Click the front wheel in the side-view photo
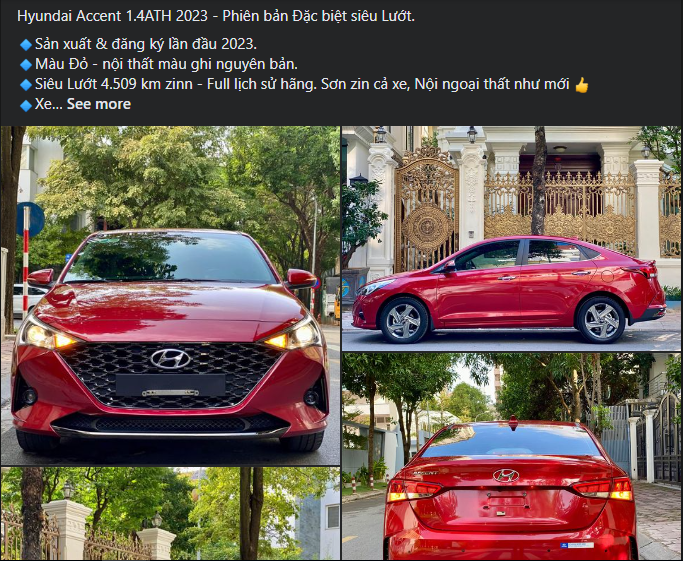Image resolution: width=683 pixels, height=561 pixels. click(404, 321)
